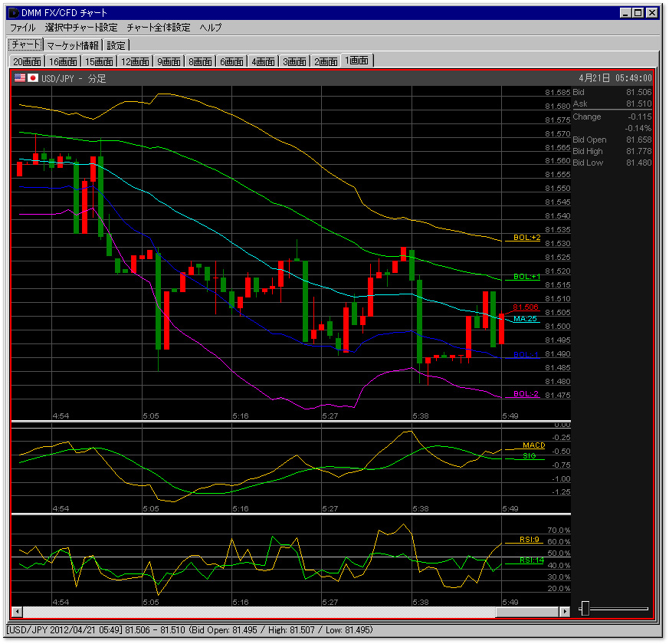The height and width of the screenshot is (644, 669).
Task: Click the USD/JPY - 分足 chart title
Action: 74,78
